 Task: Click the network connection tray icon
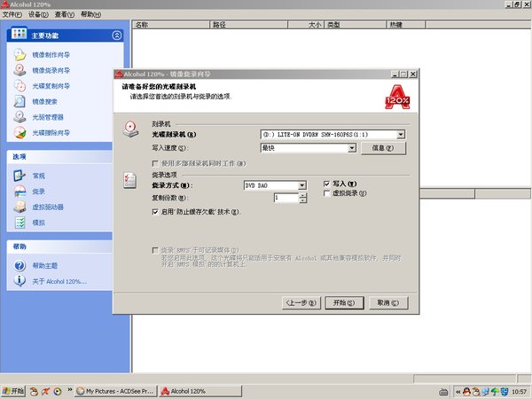pos(485,392)
